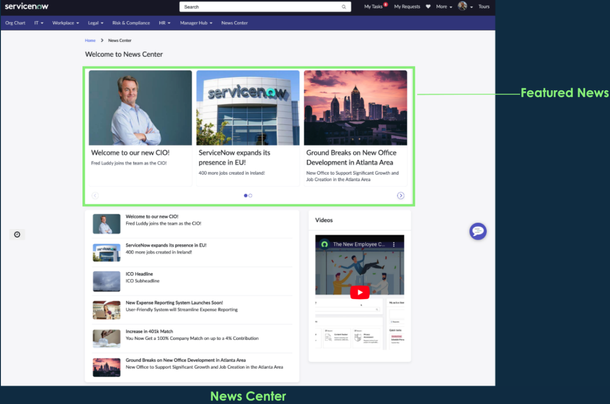Viewport: 610px width, 404px height.
Task: Click the accessibility icon on left edge
Action: [x=17, y=234]
